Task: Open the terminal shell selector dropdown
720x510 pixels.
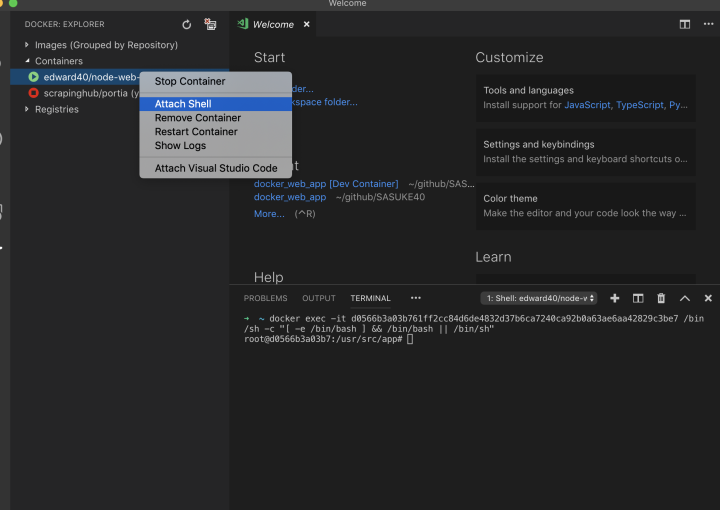Action: coord(539,298)
